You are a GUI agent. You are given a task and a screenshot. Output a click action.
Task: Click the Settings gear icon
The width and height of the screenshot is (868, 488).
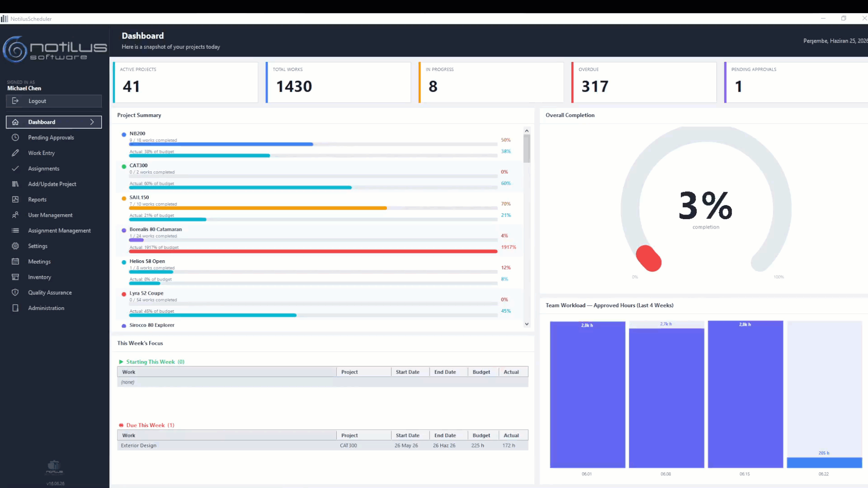pyautogui.click(x=15, y=246)
